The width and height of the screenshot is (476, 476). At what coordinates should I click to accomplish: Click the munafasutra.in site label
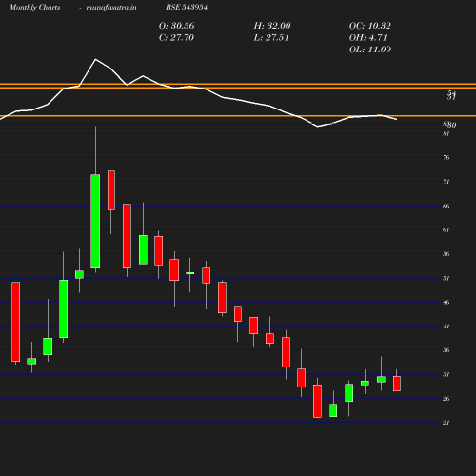[x=111, y=7]
